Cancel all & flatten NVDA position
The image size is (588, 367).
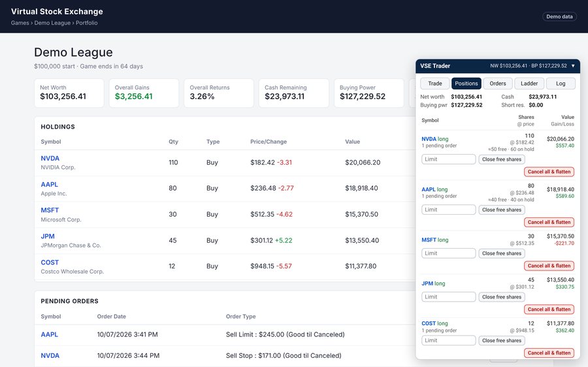click(x=549, y=172)
